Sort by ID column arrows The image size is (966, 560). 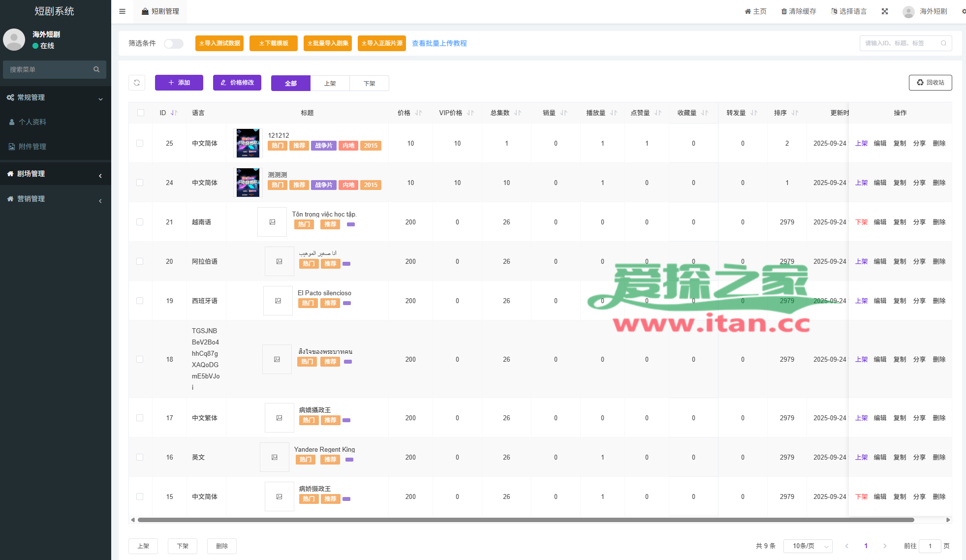click(174, 113)
